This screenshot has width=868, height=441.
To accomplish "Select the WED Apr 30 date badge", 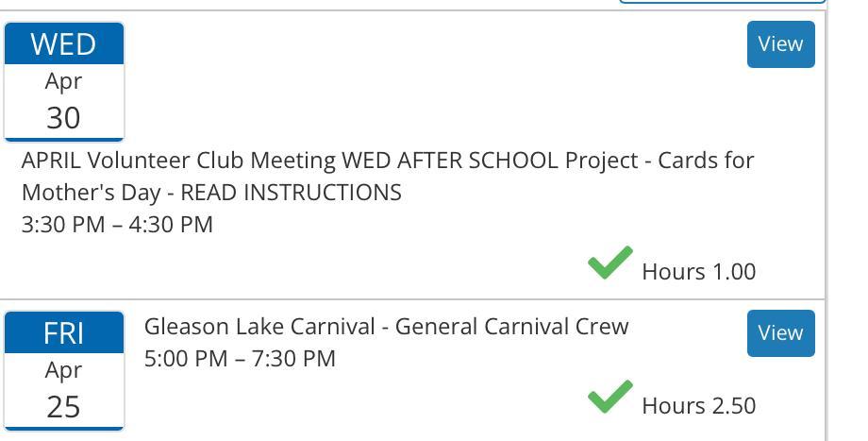I will pos(64,82).
